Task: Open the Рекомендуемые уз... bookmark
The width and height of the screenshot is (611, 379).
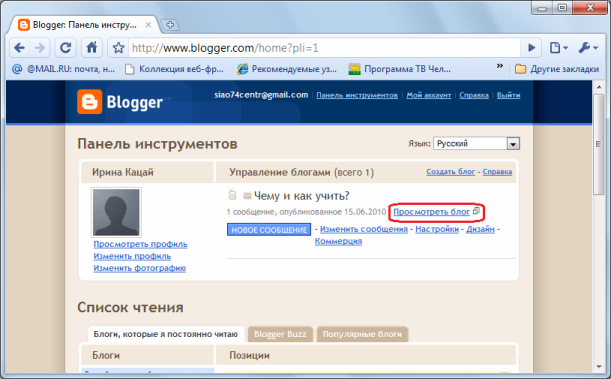Action: click(x=287, y=69)
